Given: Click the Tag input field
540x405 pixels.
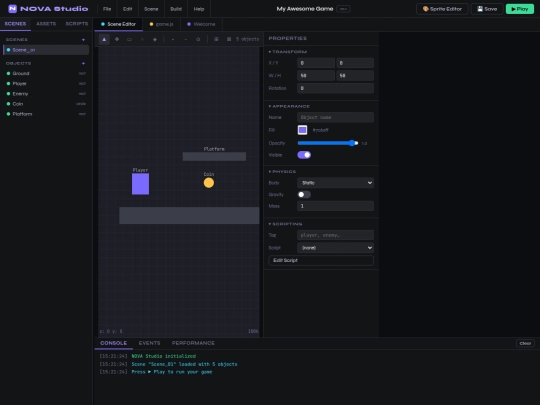Looking at the screenshot, I should pos(335,235).
